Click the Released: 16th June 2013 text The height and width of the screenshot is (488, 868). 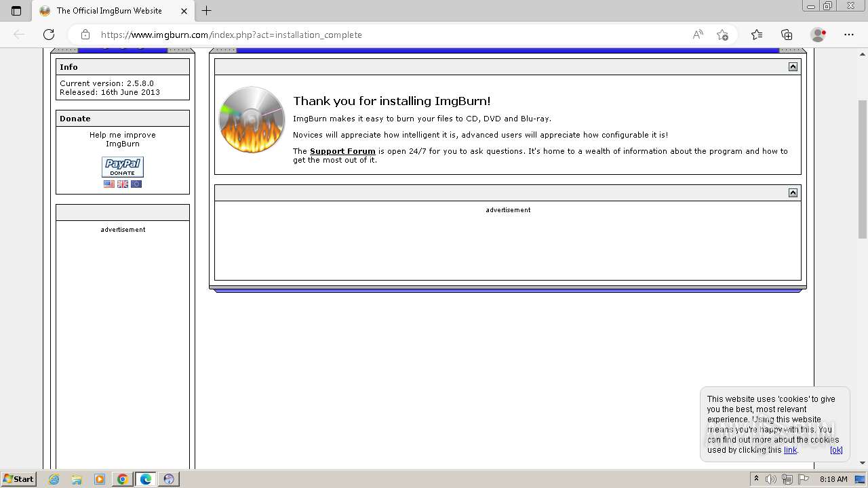click(110, 92)
